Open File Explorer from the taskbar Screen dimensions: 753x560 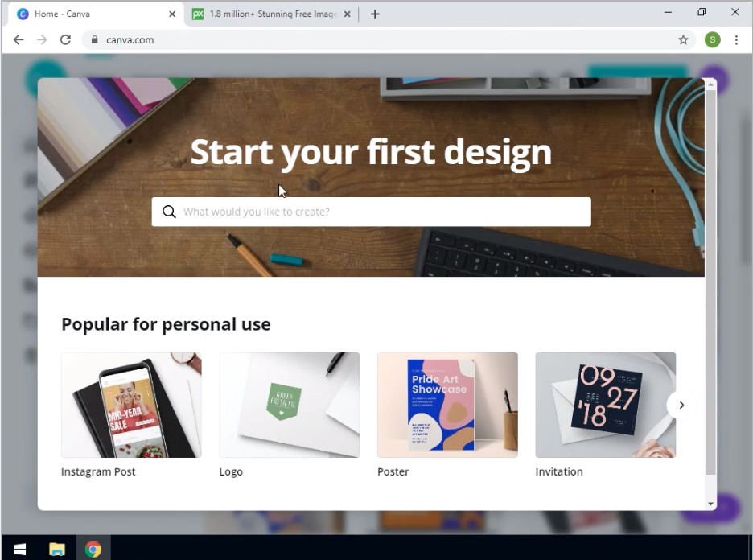(56, 549)
